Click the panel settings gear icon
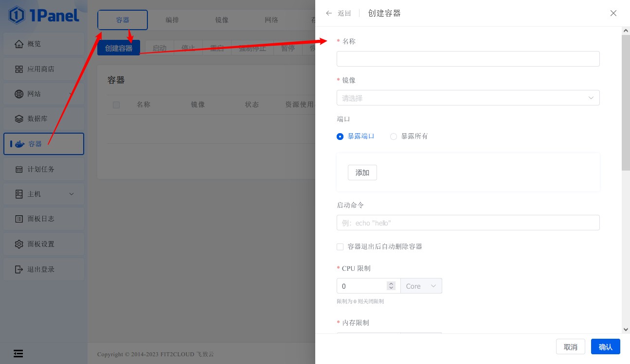 (x=19, y=244)
